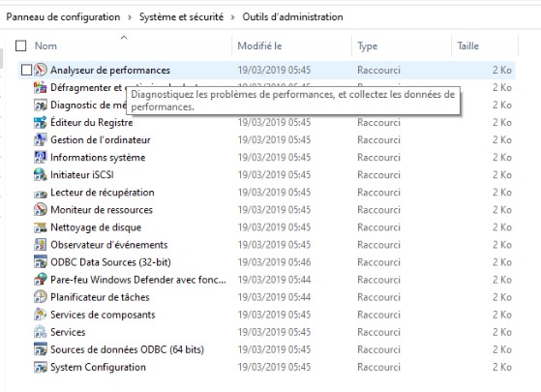Click the Lecteur de récupération icon
541x392 pixels.
(x=41, y=194)
